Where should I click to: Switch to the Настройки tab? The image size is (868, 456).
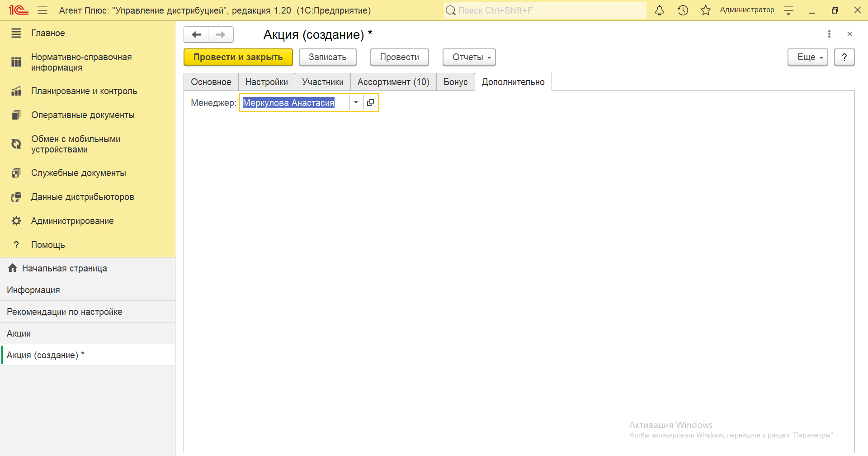pos(267,82)
